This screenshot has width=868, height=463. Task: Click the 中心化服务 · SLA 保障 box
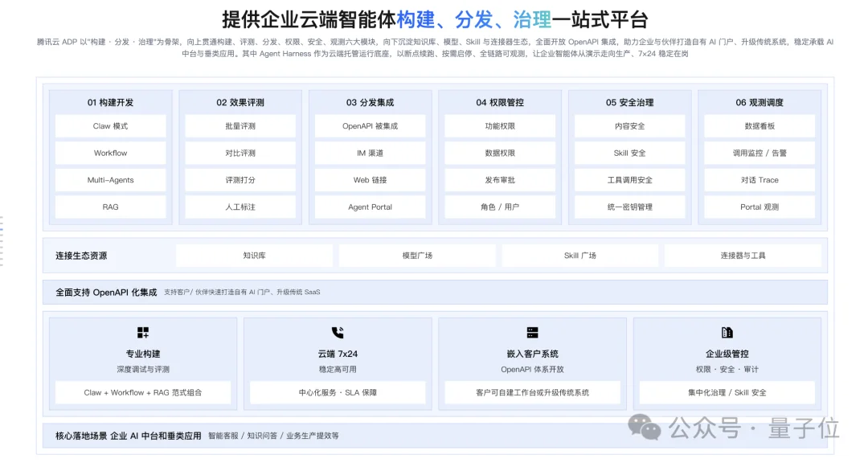[338, 392]
